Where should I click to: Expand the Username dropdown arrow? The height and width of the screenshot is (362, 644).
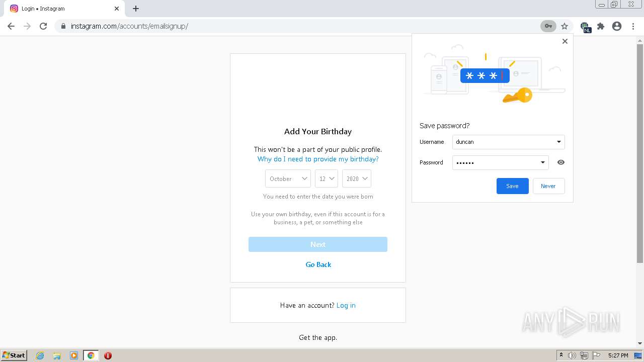tap(558, 142)
